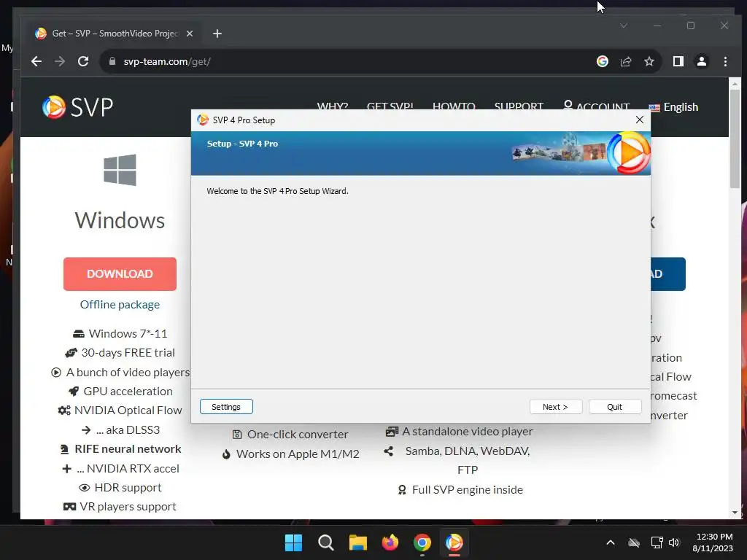Open Chrome three-dot menu
747x560 pixels.
click(x=725, y=61)
